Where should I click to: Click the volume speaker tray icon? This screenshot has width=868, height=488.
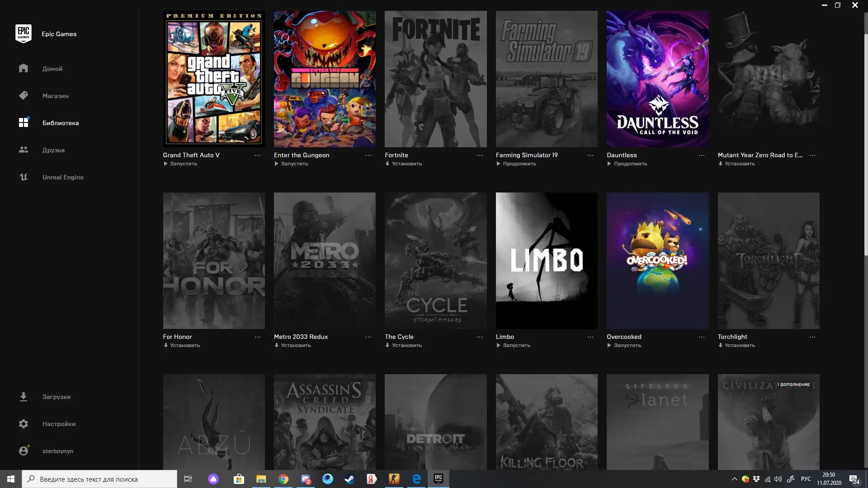click(x=778, y=479)
